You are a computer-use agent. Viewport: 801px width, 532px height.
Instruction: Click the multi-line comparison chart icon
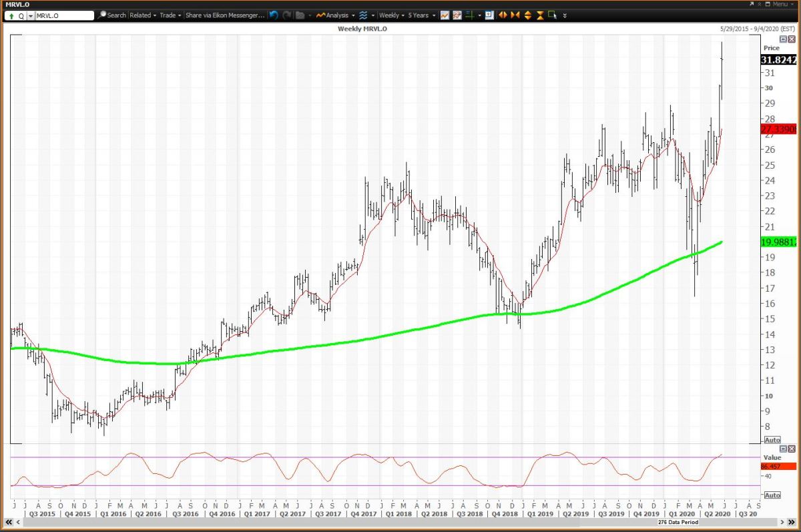pyautogui.click(x=457, y=15)
